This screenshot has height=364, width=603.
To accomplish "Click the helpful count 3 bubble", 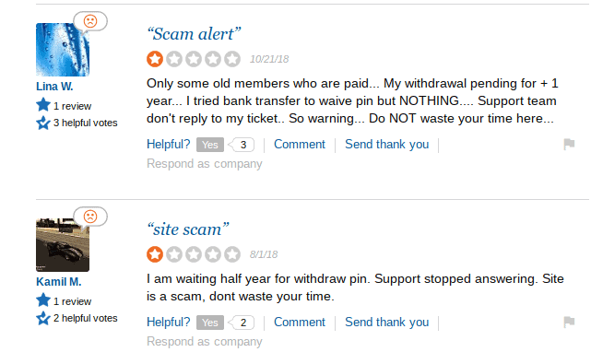I will coord(242,145).
